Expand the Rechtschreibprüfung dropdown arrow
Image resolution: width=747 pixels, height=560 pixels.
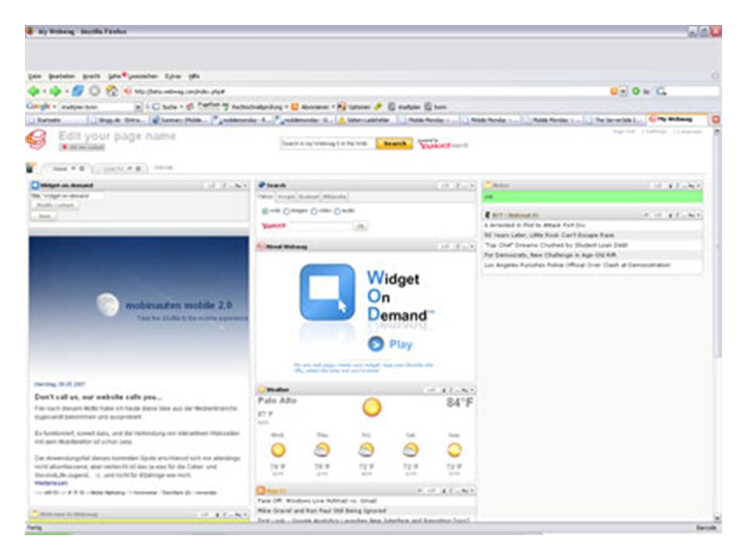[286, 107]
